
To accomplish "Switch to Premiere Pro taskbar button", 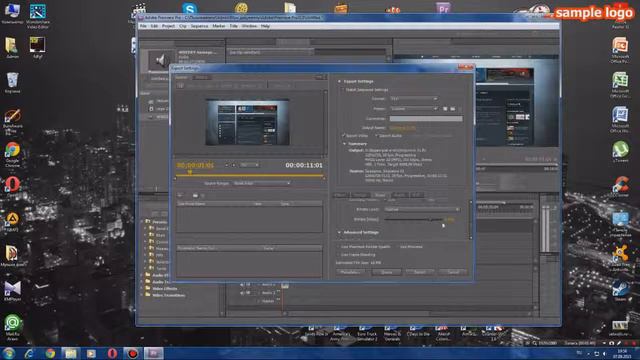I will tap(153, 353).
